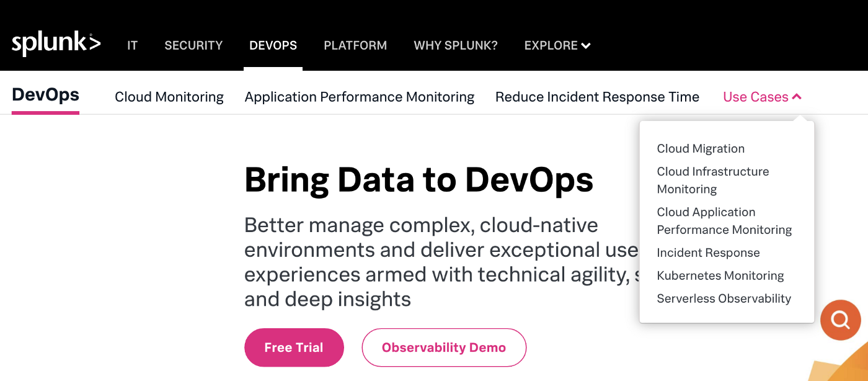The width and height of the screenshot is (868, 381).
Task: Select Kubernetes Monitoring in dropdown
Action: point(720,276)
